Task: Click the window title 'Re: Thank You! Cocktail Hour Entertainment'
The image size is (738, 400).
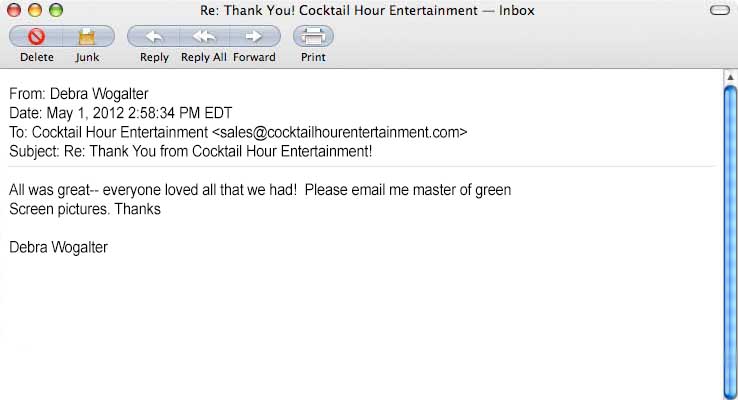Action: click(x=339, y=10)
